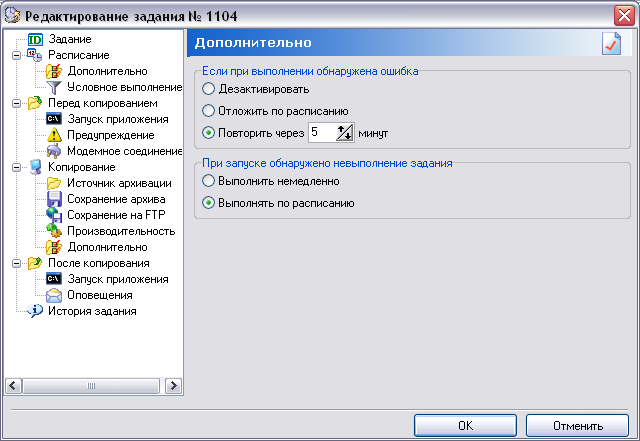Click the ID icon next to Задание

(36, 39)
